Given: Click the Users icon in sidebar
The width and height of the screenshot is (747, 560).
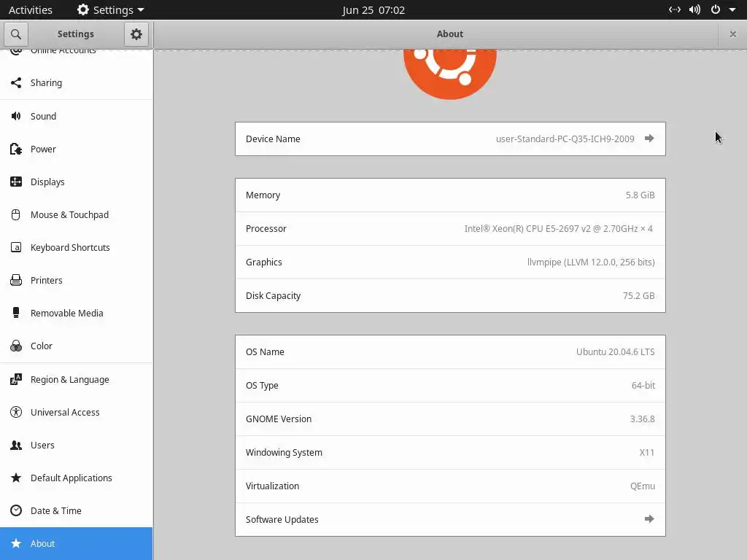Looking at the screenshot, I should tap(16, 446).
